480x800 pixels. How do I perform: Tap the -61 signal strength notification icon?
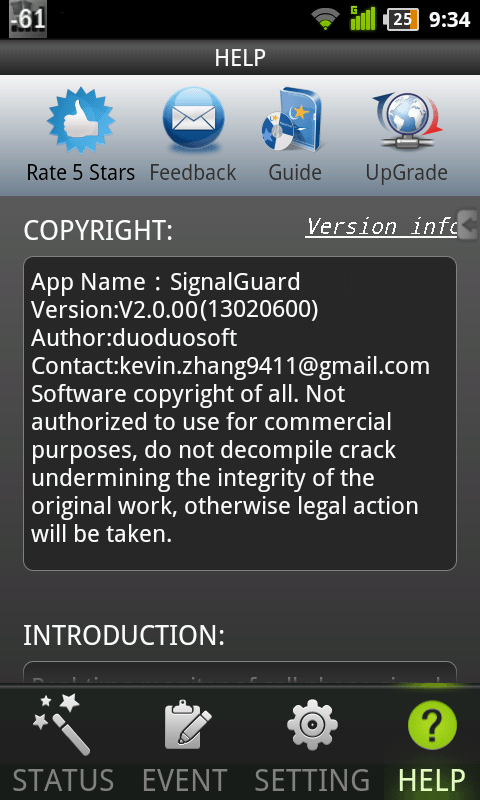[28, 19]
